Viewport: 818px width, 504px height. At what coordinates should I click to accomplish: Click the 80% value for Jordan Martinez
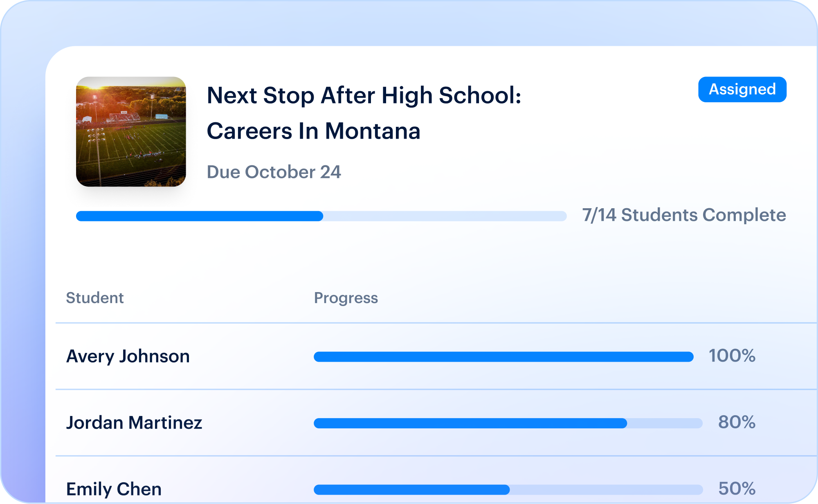click(x=737, y=422)
